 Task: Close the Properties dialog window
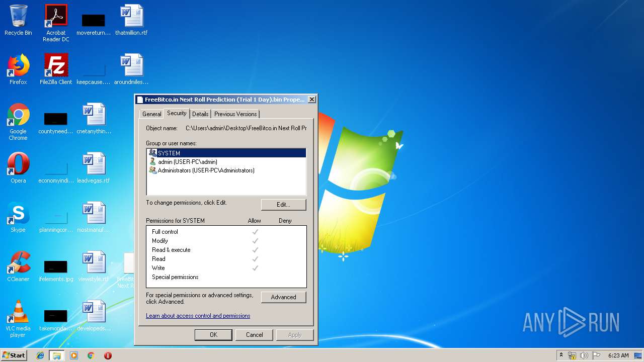[x=312, y=100]
